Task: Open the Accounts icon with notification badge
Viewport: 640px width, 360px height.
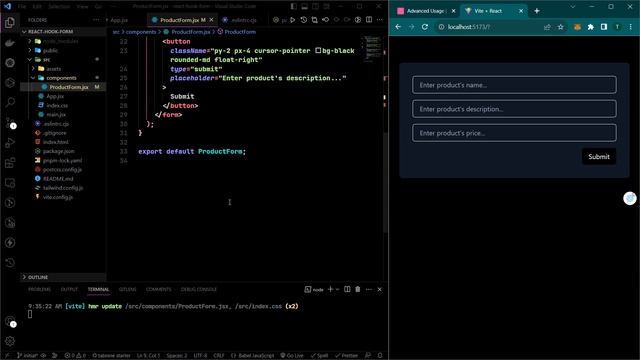Action: [10, 321]
